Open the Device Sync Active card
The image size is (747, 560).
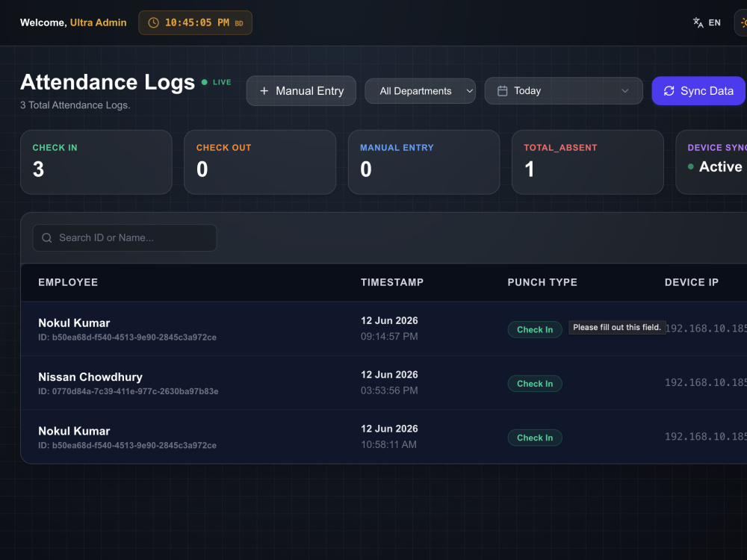coord(711,162)
